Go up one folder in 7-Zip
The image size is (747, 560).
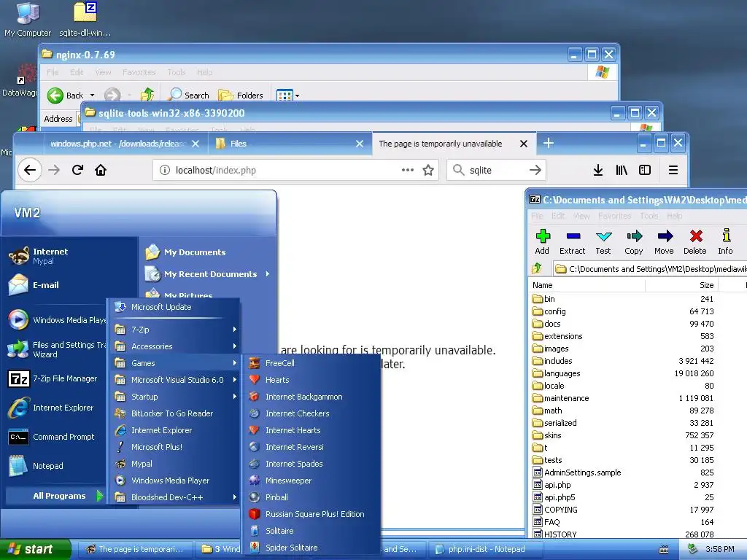537,268
